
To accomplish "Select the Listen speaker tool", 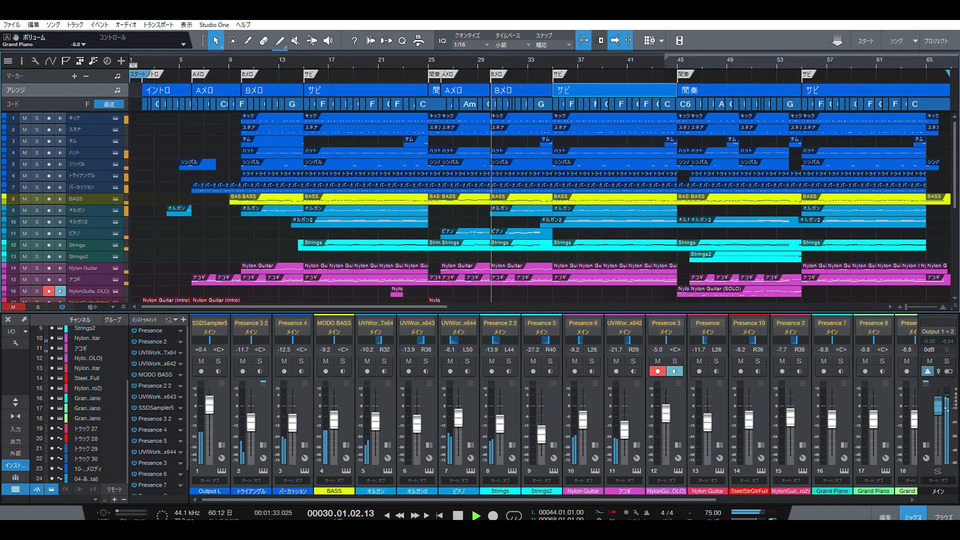I will pyautogui.click(x=328, y=41).
